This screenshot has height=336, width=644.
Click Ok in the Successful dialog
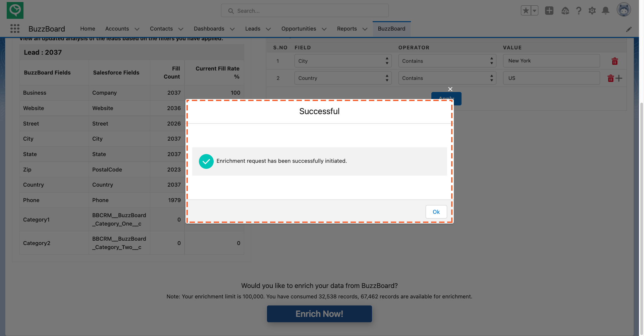(436, 212)
